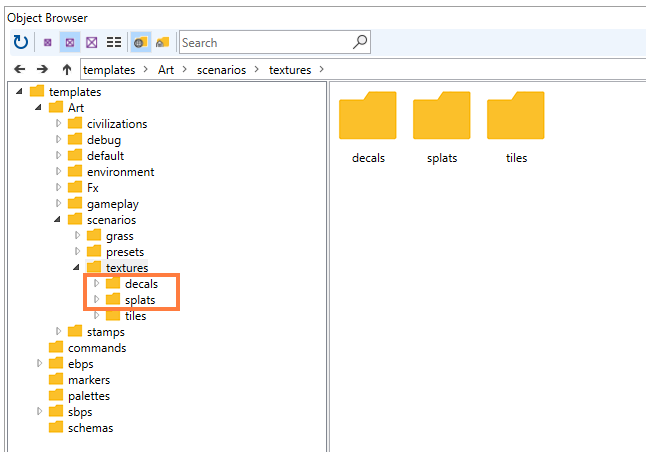Go back with the left arrow
646x452 pixels.
pyautogui.click(x=19, y=69)
